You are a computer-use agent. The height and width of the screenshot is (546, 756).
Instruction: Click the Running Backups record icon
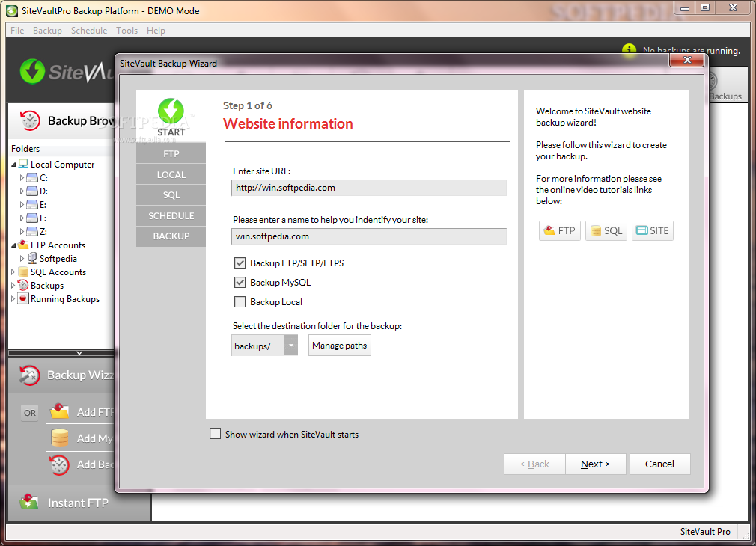(x=23, y=298)
